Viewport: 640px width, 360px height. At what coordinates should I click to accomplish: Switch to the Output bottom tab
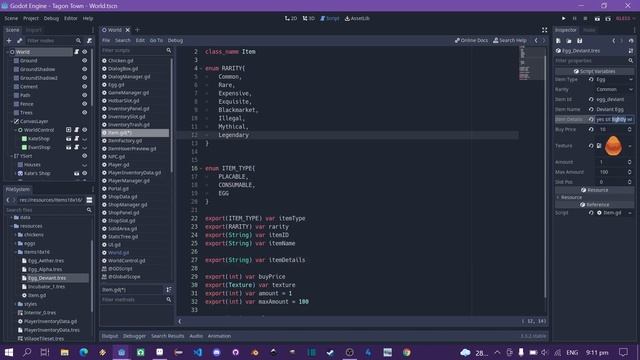pyautogui.click(x=110, y=336)
